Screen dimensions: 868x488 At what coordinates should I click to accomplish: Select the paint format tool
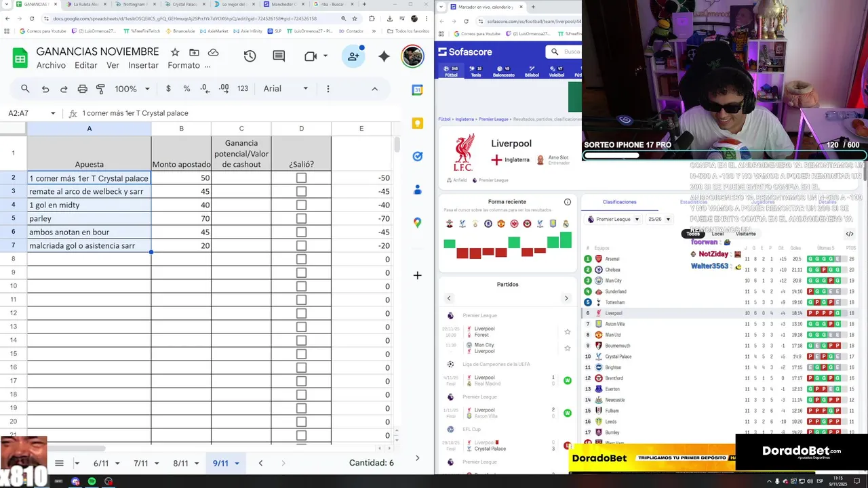click(x=100, y=89)
